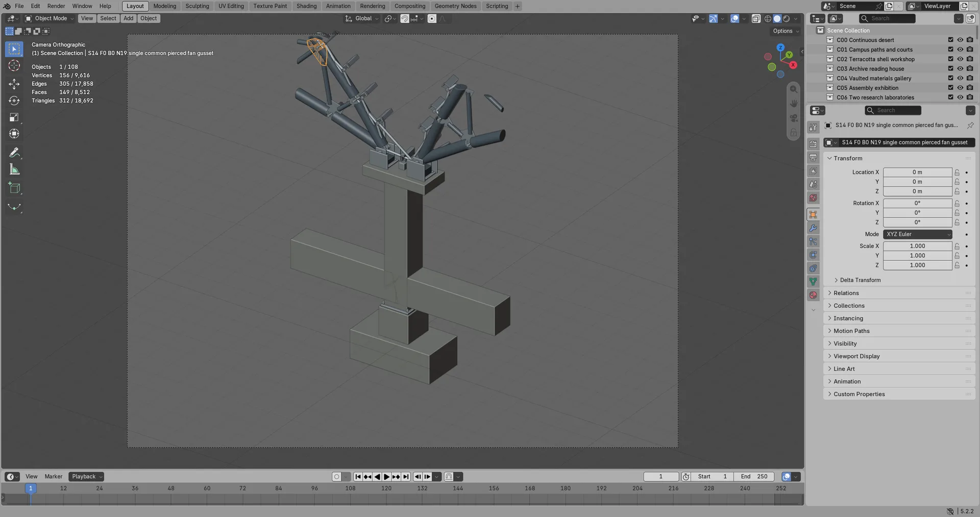Open the World properties tab icon
The image size is (980, 517).
tap(813, 198)
